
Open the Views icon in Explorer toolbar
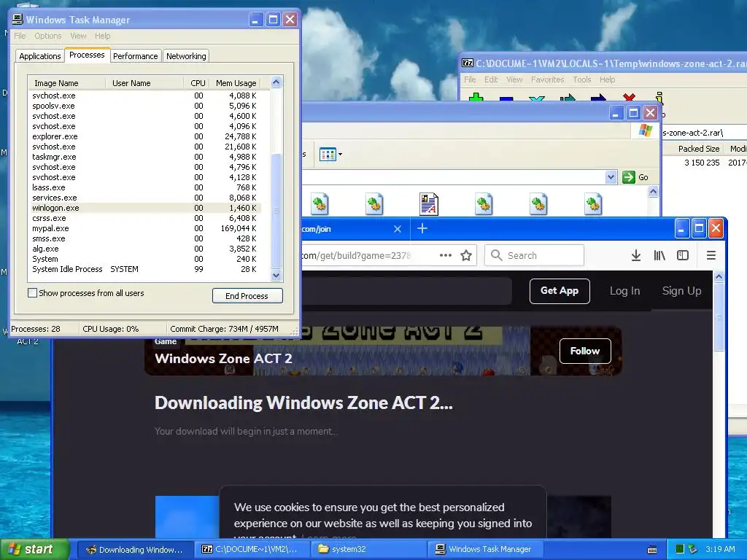pos(328,155)
